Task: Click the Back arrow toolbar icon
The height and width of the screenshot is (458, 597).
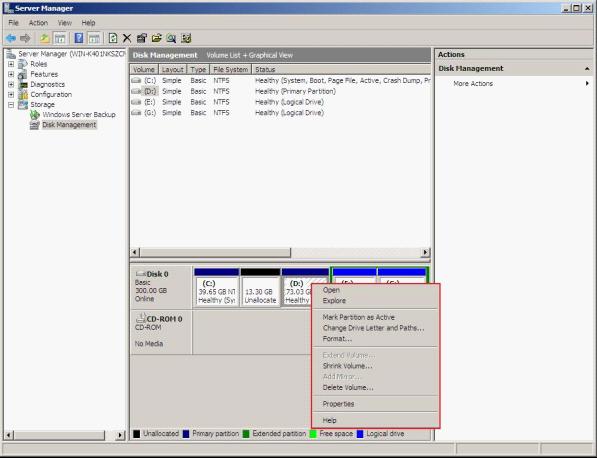Action: pyautogui.click(x=11, y=38)
